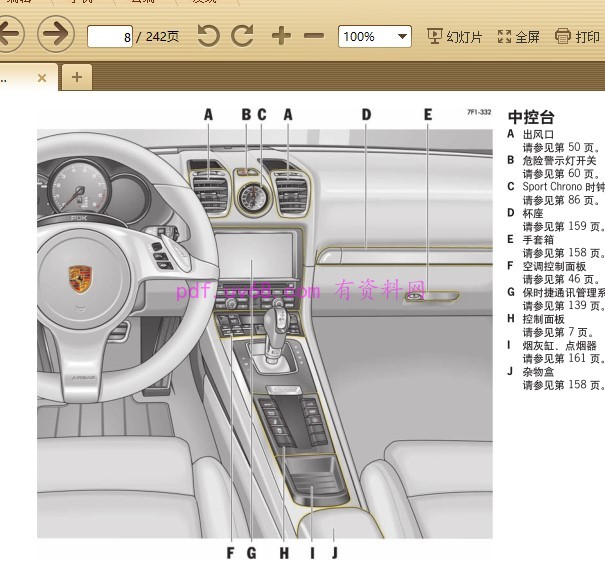The height and width of the screenshot is (575, 605).
Task: Rotate the page counterclockwise
Action: coord(208,37)
